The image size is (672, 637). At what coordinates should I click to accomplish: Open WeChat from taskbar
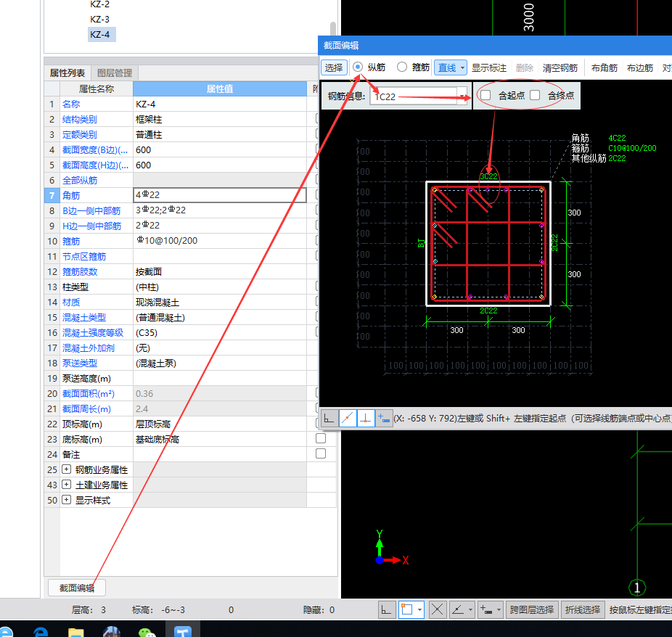[x=147, y=633]
